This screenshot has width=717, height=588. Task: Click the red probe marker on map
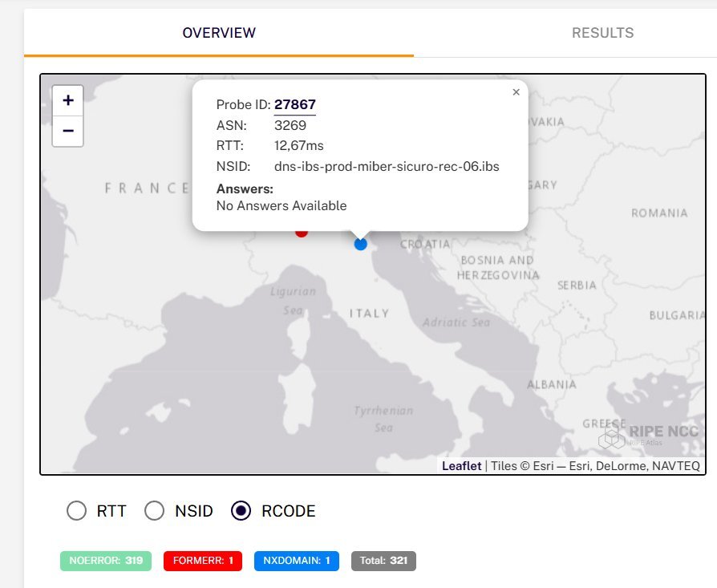(302, 232)
